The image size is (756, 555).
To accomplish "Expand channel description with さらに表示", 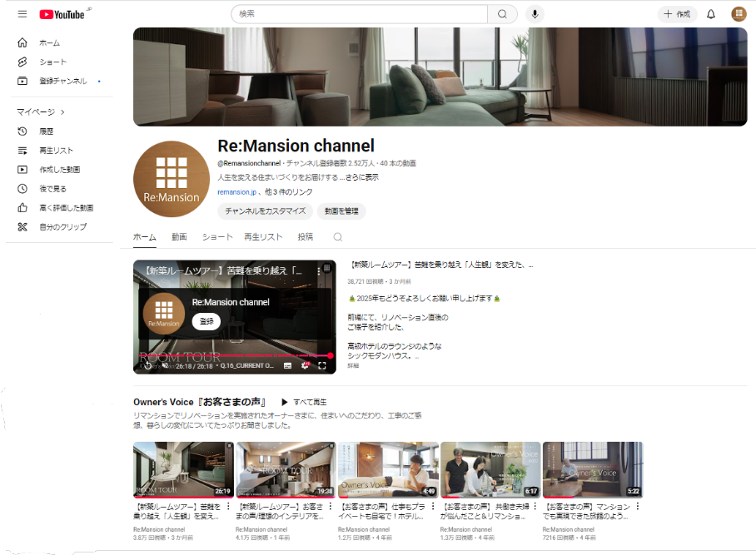I will click(361, 177).
